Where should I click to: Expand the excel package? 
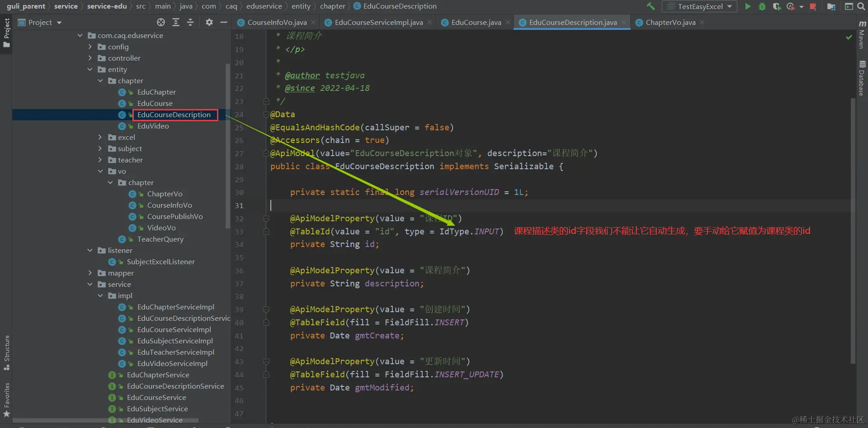(100, 137)
